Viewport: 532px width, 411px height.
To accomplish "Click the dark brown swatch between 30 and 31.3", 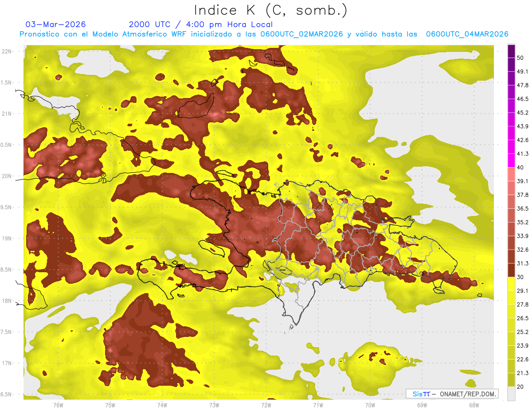I will tap(511, 270).
